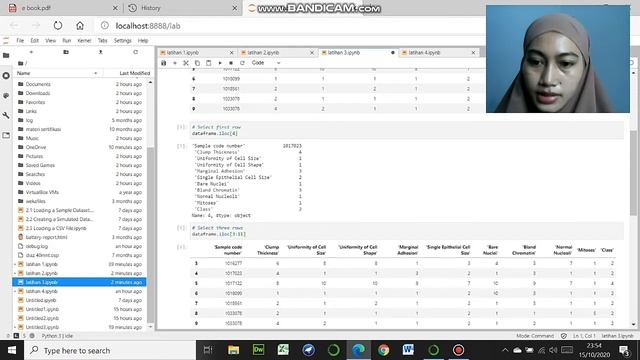Image resolution: width=640 pixels, height=360 pixels.
Task: Close the latihan 1.ipynb tab
Action: [x=231, y=53]
